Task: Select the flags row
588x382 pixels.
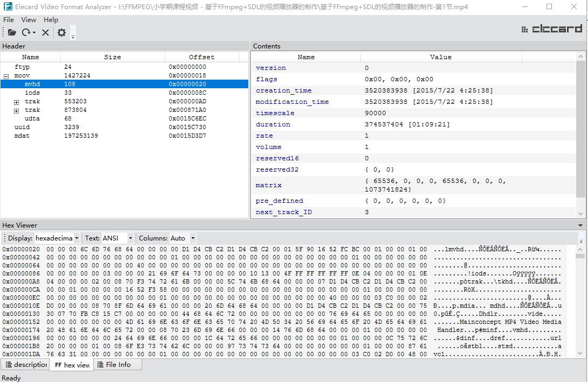Action: 414,79
